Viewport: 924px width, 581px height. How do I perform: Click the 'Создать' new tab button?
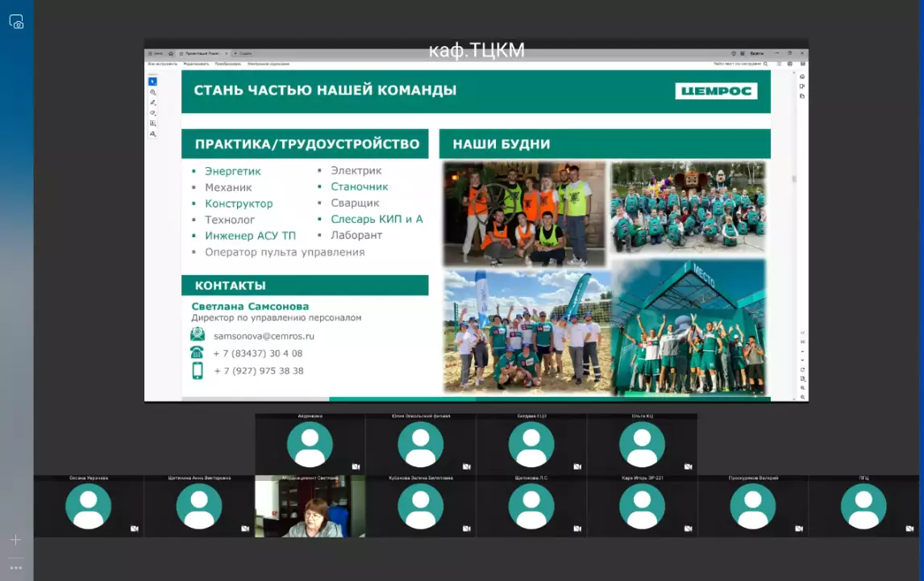click(x=243, y=53)
